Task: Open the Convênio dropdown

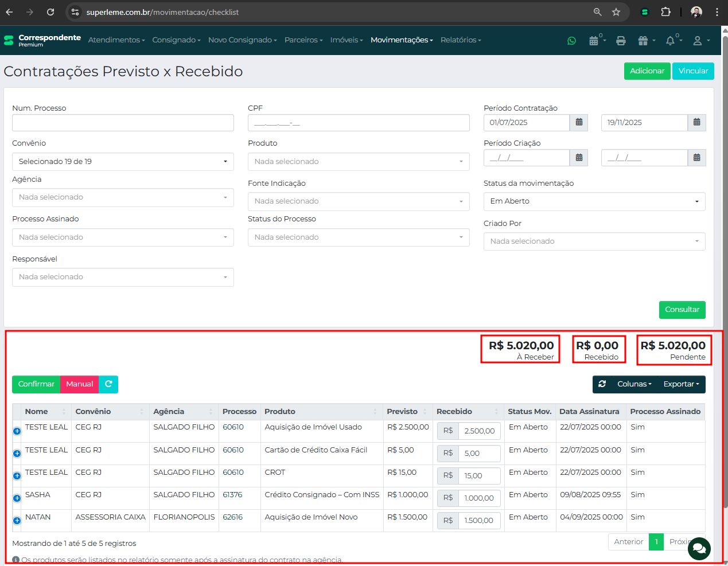Action: pos(123,162)
